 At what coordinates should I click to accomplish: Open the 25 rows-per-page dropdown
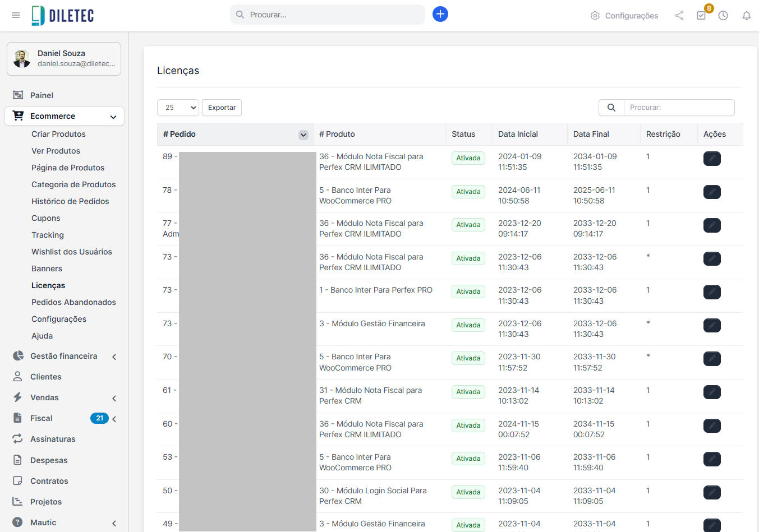178,108
